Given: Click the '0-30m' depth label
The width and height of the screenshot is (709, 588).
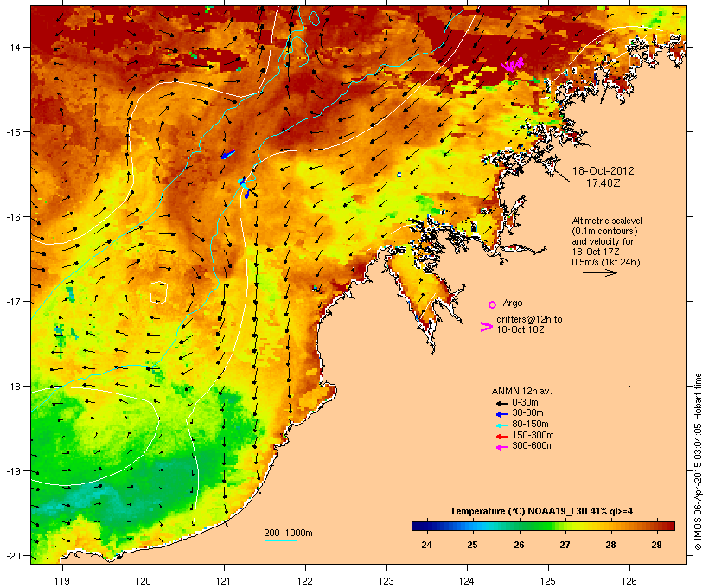Looking at the screenshot, I should pyautogui.click(x=525, y=403).
